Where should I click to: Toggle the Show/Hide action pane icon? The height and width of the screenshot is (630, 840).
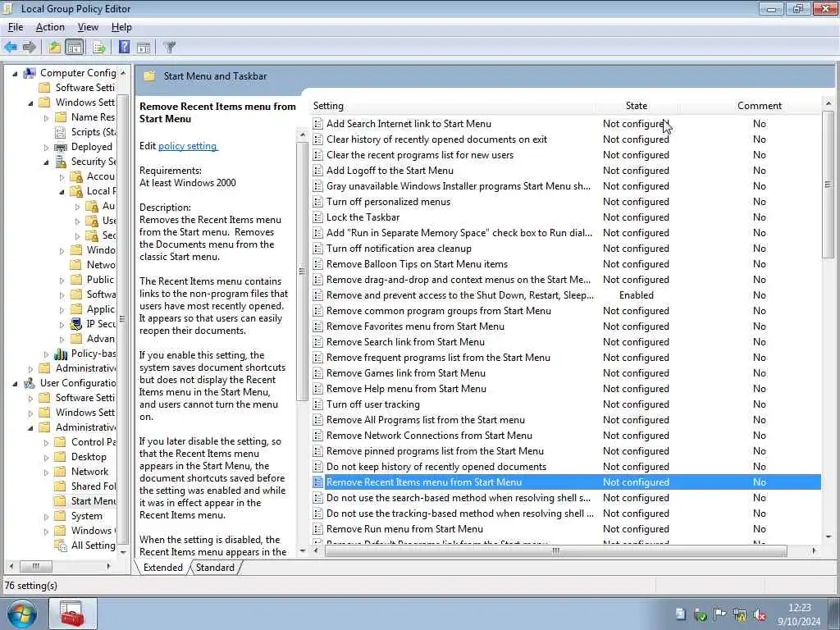pos(144,47)
